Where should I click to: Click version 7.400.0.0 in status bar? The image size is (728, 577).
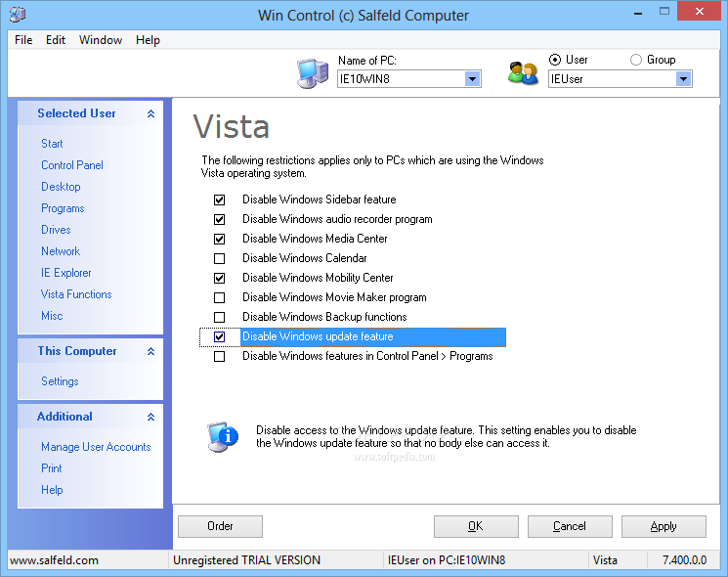pyautogui.click(x=684, y=560)
